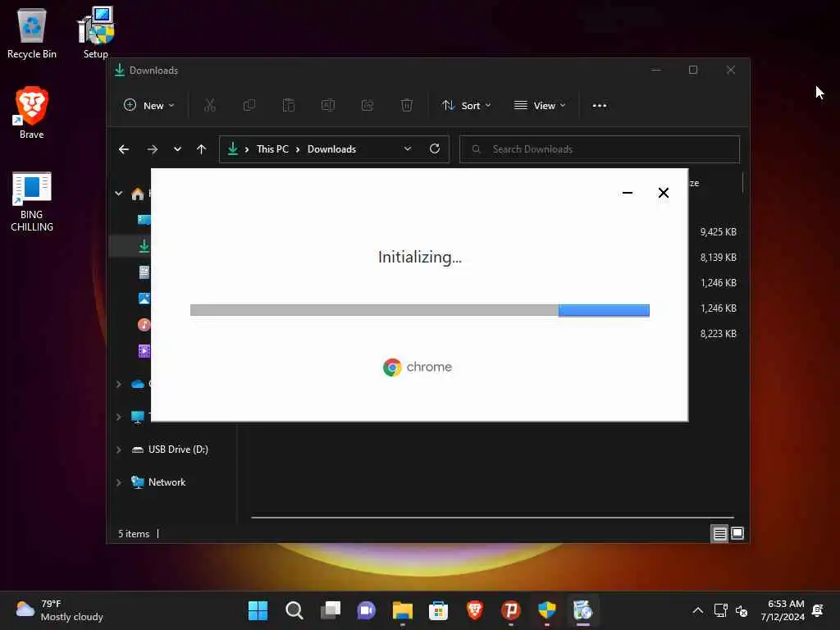Click the Delete trash icon in Downloads toolbar
The width and height of the screenshot is (840, 630).
click(407, 106)
